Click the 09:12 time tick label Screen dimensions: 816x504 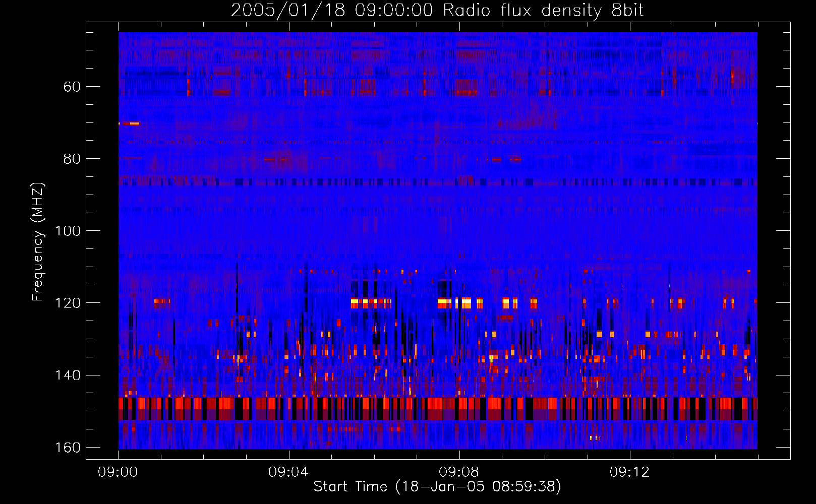click(630, 472)
